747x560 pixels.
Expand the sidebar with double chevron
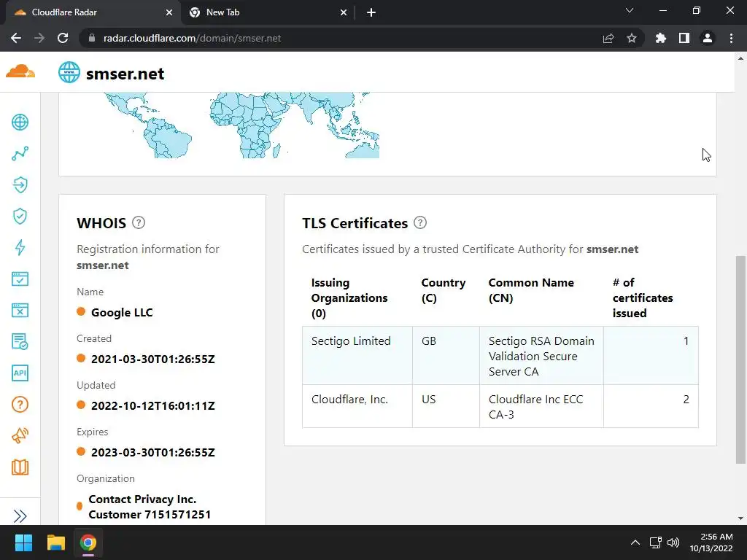click(20, 516)
